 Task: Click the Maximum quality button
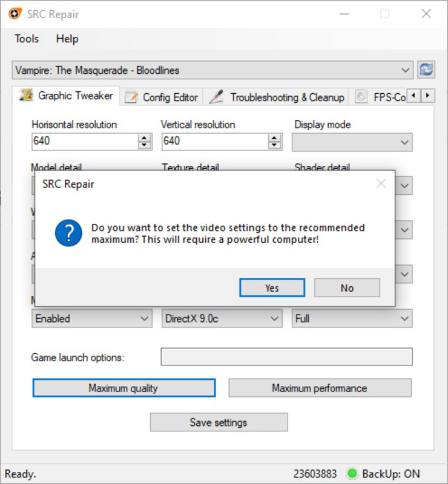point(124,388)
